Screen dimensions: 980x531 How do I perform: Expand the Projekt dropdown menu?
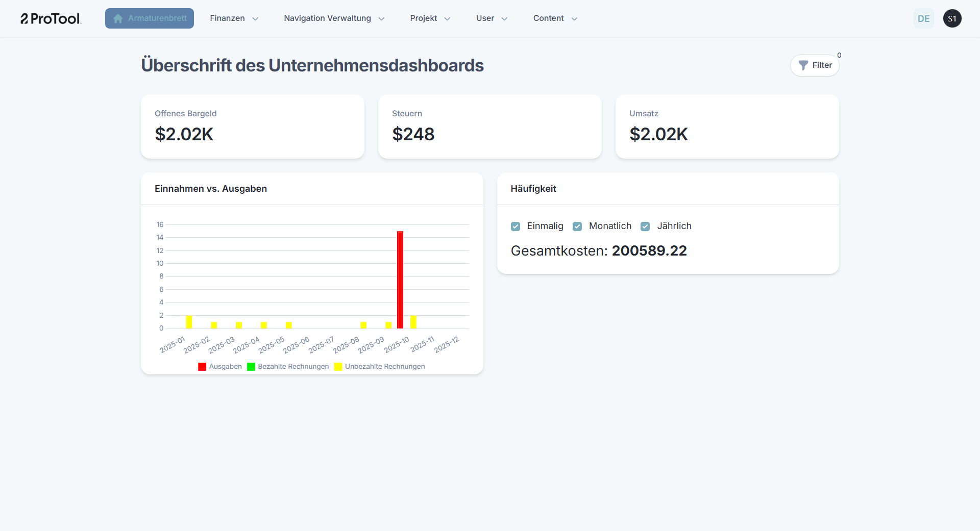coord(430,18)
